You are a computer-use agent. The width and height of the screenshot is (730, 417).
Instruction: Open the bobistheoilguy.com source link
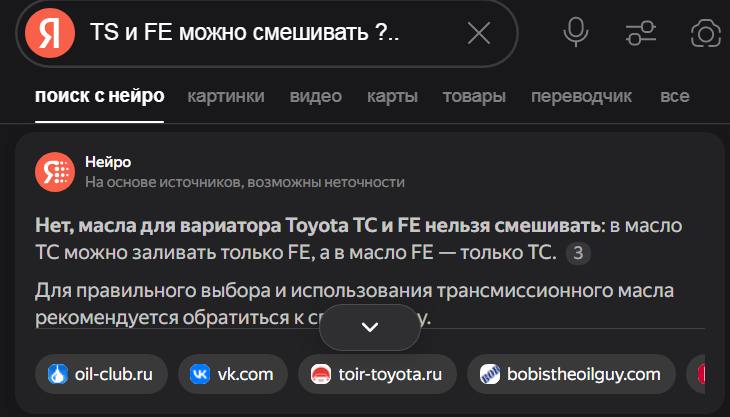click(571, 375)
